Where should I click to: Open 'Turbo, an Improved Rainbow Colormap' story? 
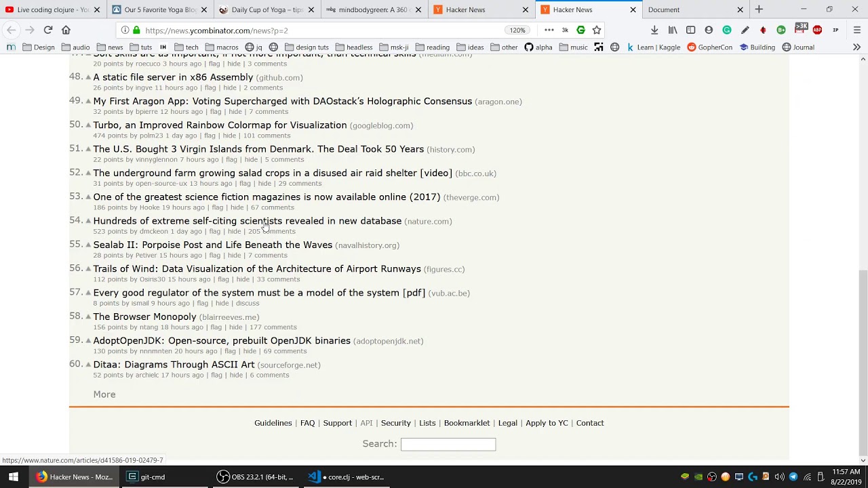pyautogui.click(x=220, y=125)
